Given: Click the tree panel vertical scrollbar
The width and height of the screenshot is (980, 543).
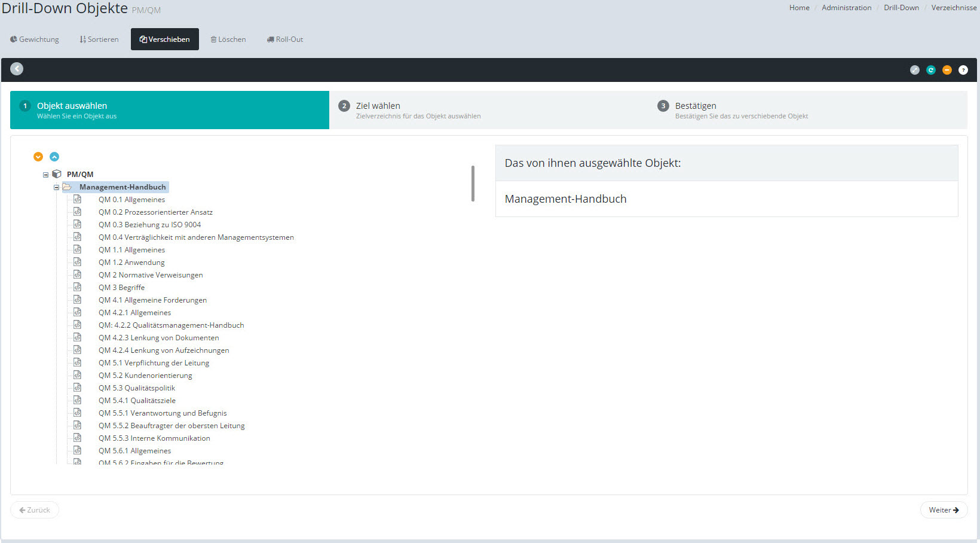Looking at the screenshot, I should coord(473,184).
